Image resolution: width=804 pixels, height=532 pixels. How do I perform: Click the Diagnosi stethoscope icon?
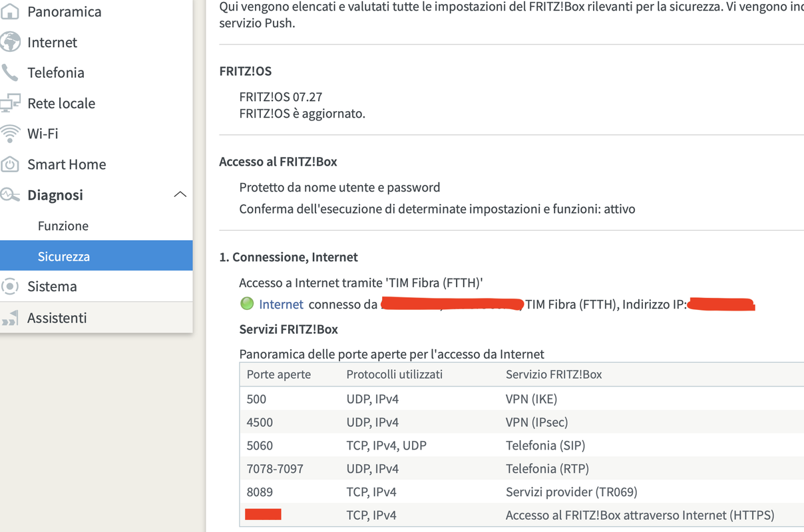click(10, 195)
